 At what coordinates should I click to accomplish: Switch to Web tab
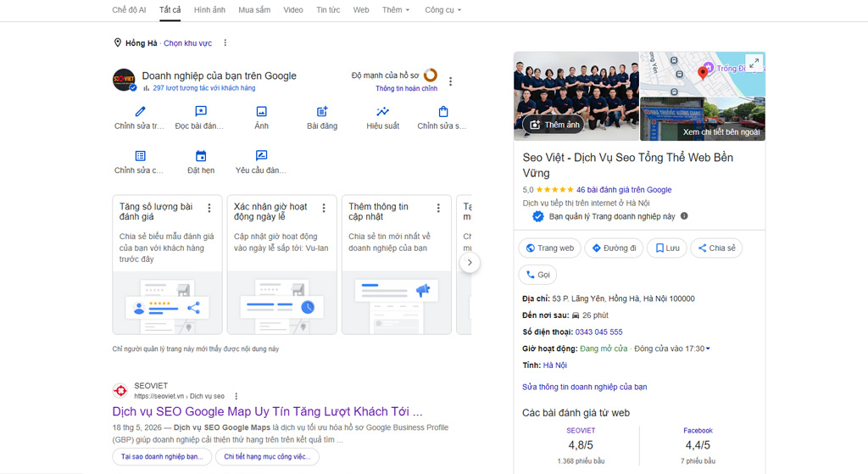[x=361, y=10]
